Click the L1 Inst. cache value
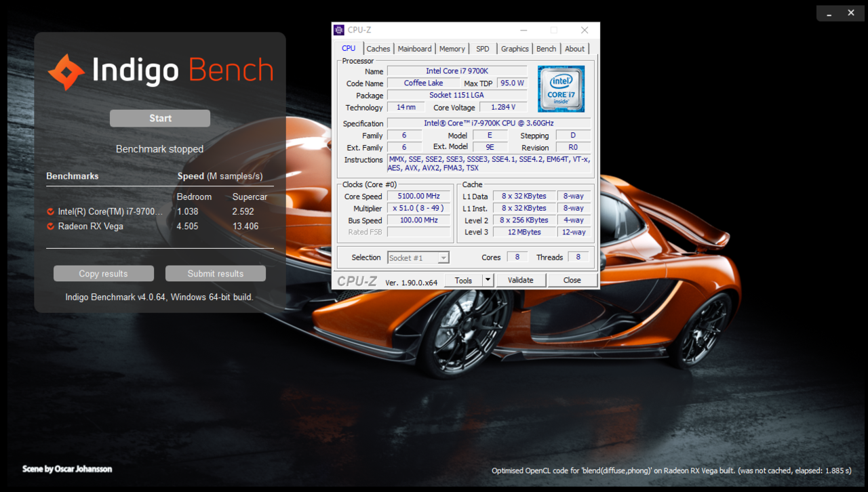Screen dimensions: 868x492 pyautogui.click(x=524, y=209)
